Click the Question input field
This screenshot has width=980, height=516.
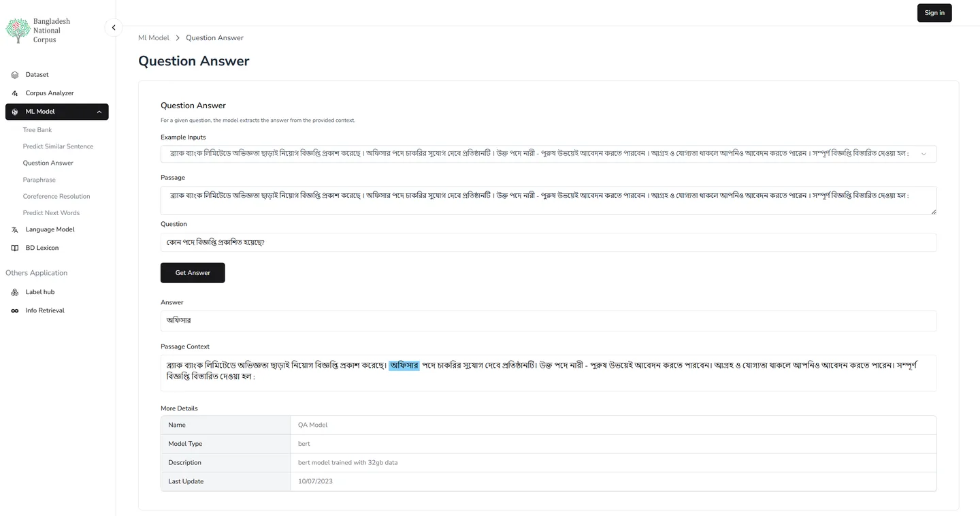coord(549,242)
